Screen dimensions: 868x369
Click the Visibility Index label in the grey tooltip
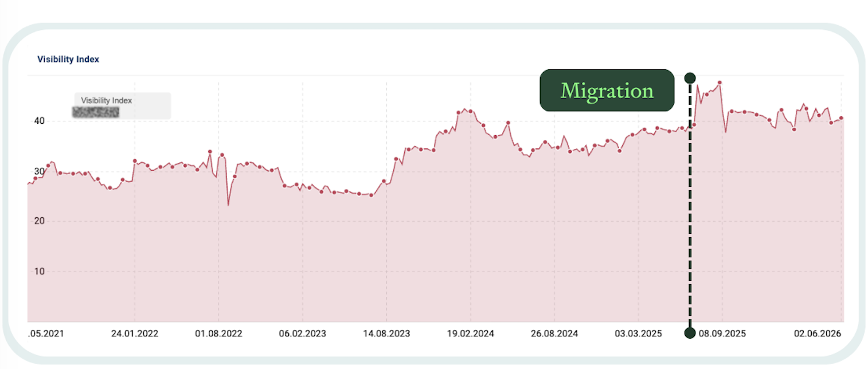(x=107, y=100)
